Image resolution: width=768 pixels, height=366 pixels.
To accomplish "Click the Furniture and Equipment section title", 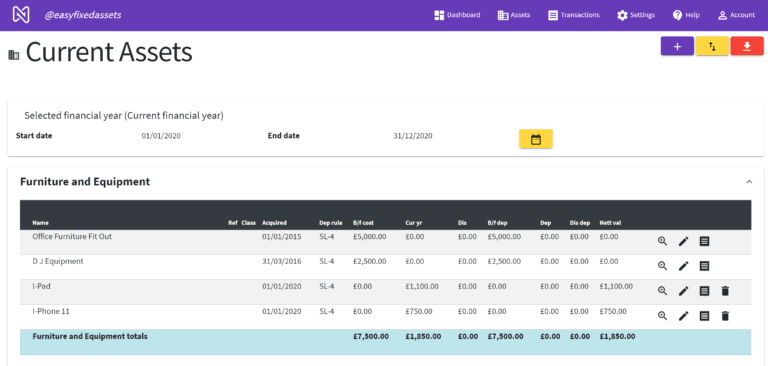I will 85,182.
